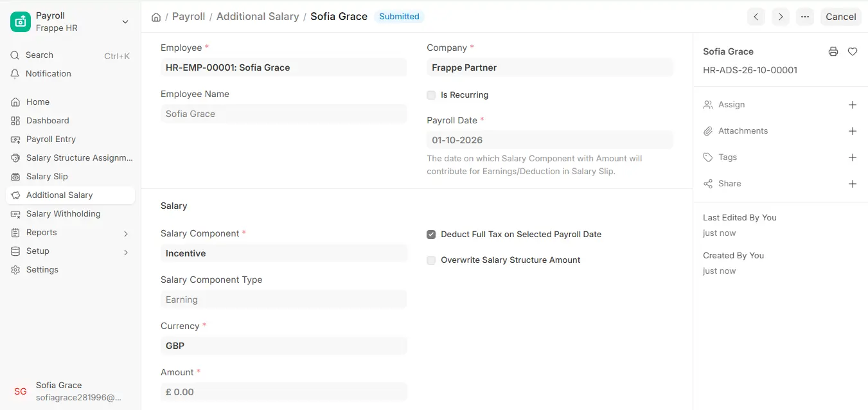868x410 pixels.
Task: Click the Employee Name field Sofia Grace
Action: (x=283, y=114)
